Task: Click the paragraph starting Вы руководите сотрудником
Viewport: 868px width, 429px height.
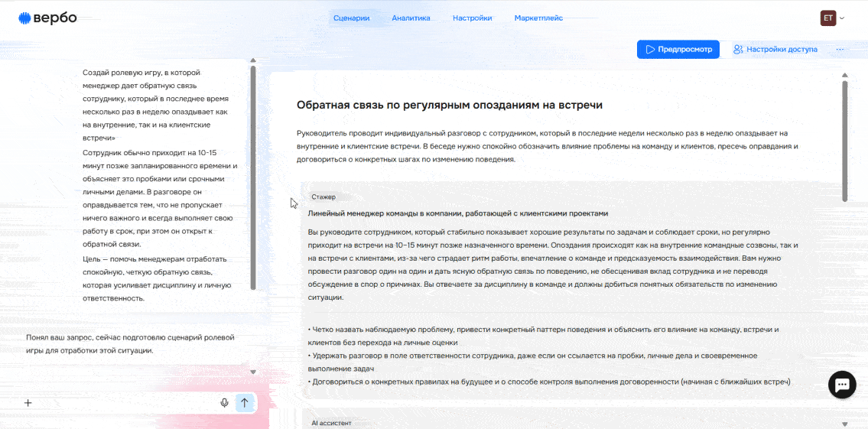Action: click(552, 264)
